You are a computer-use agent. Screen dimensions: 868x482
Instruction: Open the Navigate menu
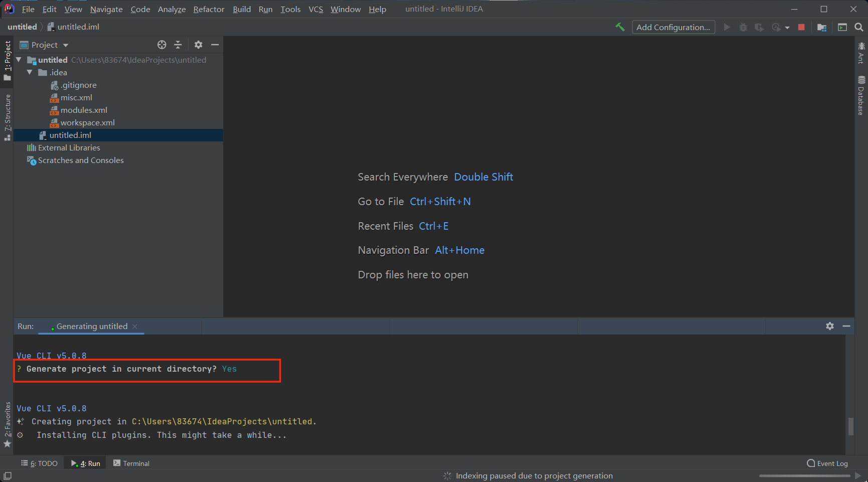pos(106,9)
